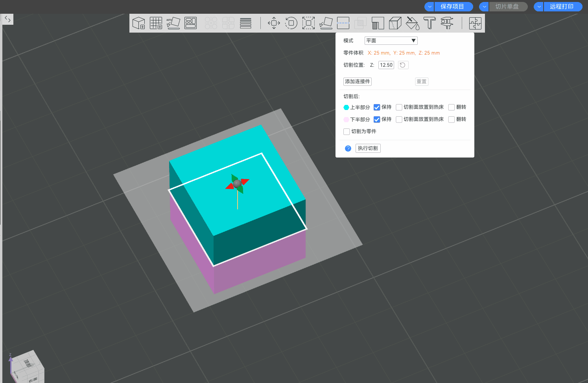Select the Measure caliper tool
Image resolution: width=588 pixels, height=383 pixels.
tap(447, 23)
